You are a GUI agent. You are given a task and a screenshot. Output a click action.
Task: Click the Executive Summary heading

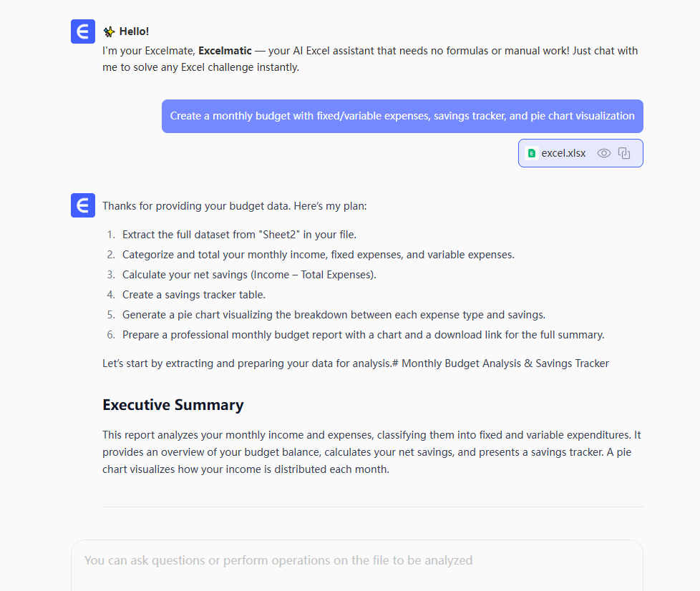point(173,405)
